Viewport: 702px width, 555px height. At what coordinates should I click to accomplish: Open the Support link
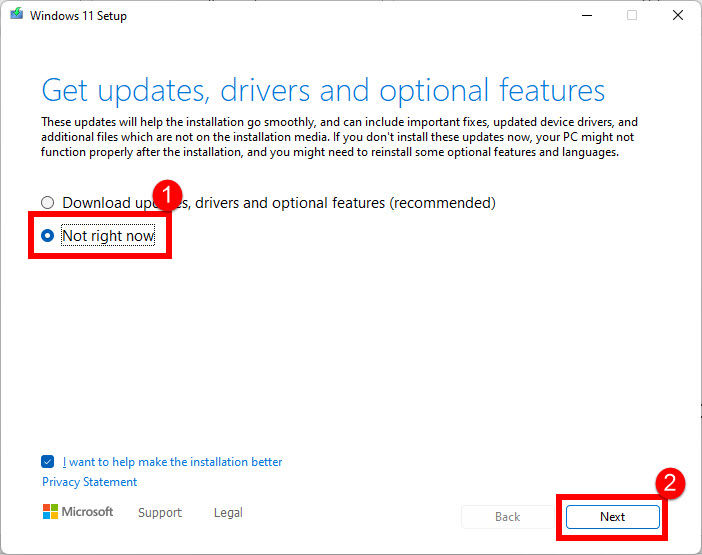click(x=160, y=512)
